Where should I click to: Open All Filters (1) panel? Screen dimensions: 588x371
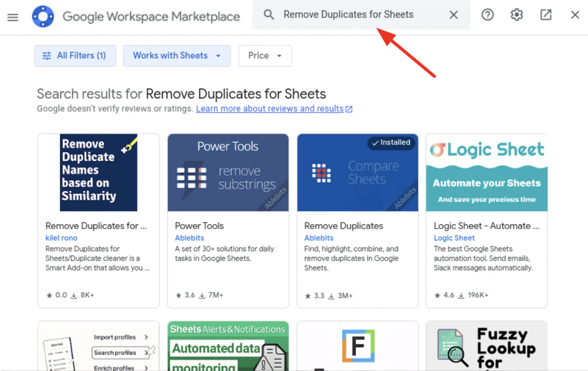pyautogui.click(x=75, y=56)
